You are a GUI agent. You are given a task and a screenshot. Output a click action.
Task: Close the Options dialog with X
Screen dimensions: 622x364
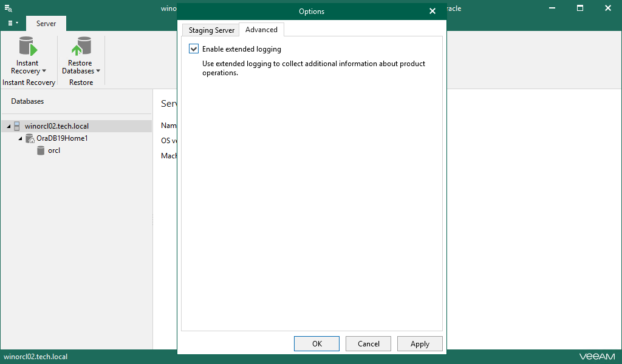point(432,12)
